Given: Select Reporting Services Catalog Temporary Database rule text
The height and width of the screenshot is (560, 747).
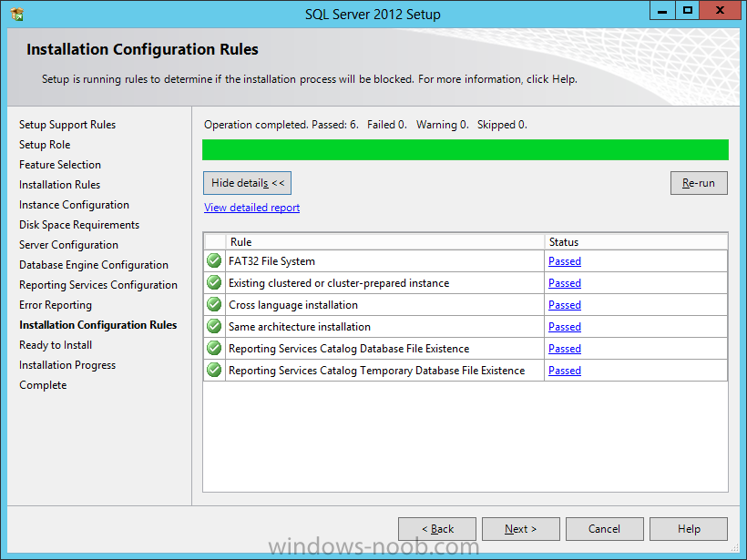Looking at the screenshot, I should pos(376,371).
